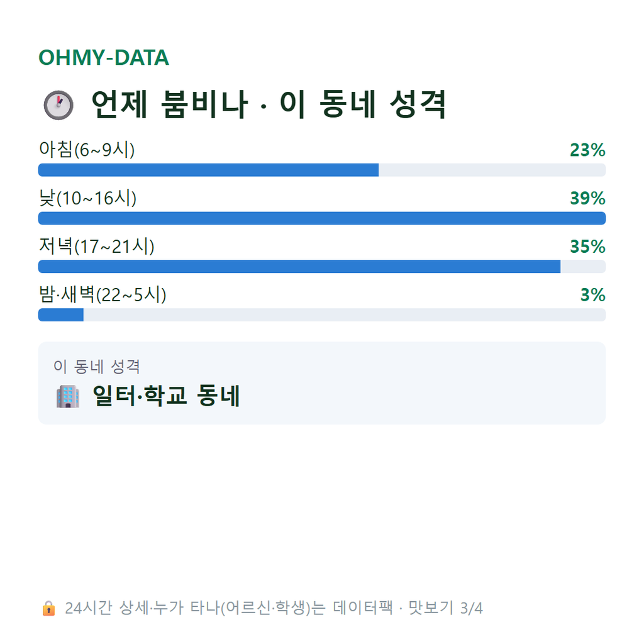Click the 아침(6~9시) progress bar

pos(322,170)
